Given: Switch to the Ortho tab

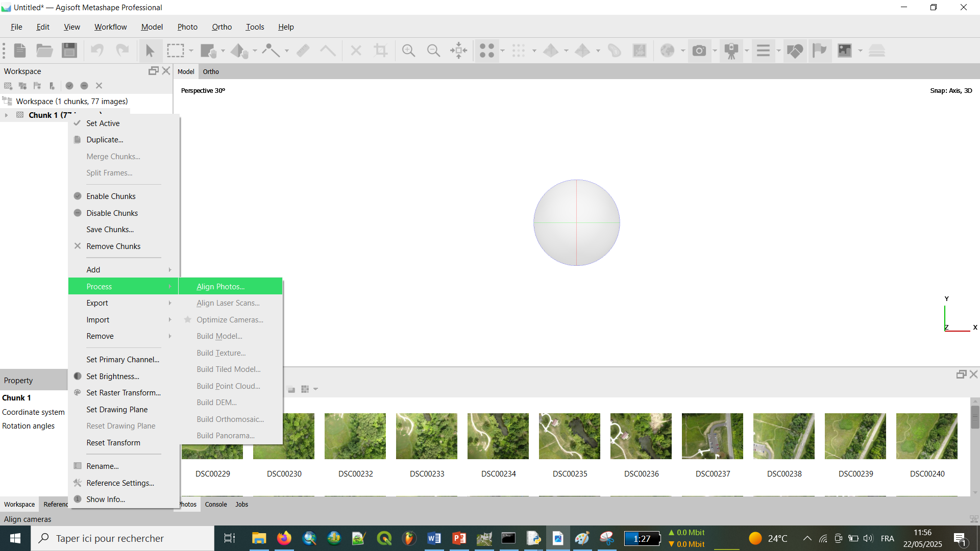Looking at the screenshot, I should pyautogui.click(x=211, y=72).
